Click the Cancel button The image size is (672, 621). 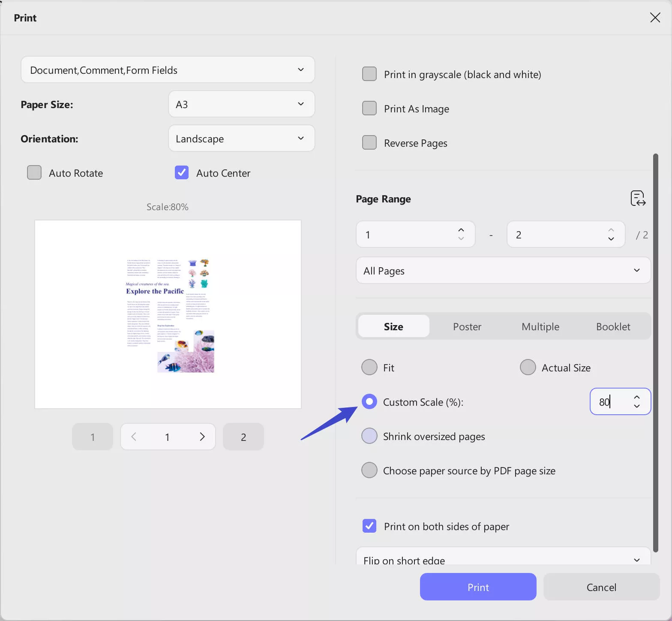coord(601,587)
